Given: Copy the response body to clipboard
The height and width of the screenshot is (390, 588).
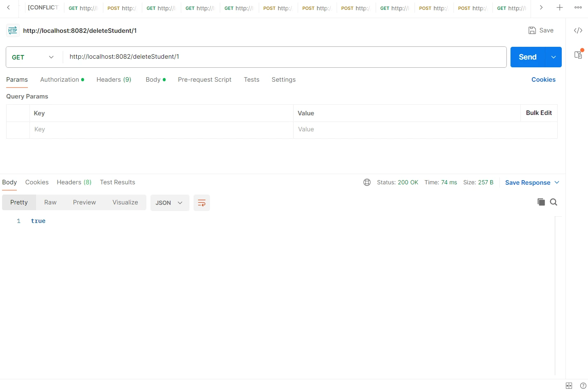Looking at the screenshot, I should [541, 202].
